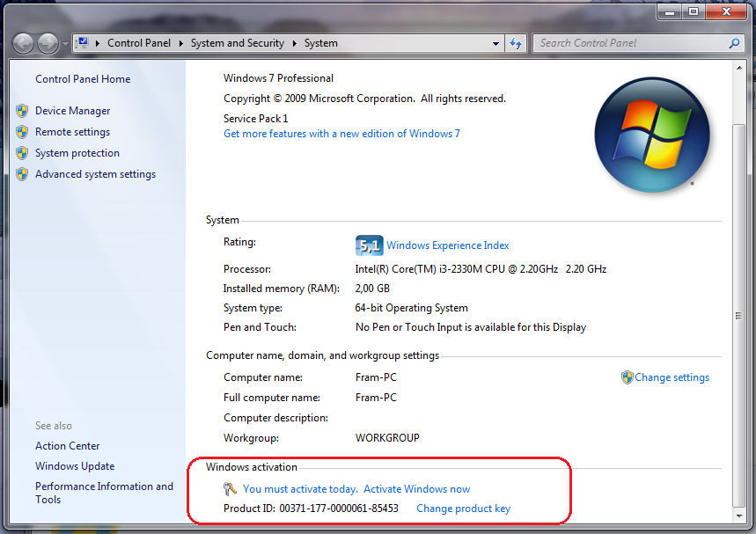Open Control Panel Home

click(83, 79)
